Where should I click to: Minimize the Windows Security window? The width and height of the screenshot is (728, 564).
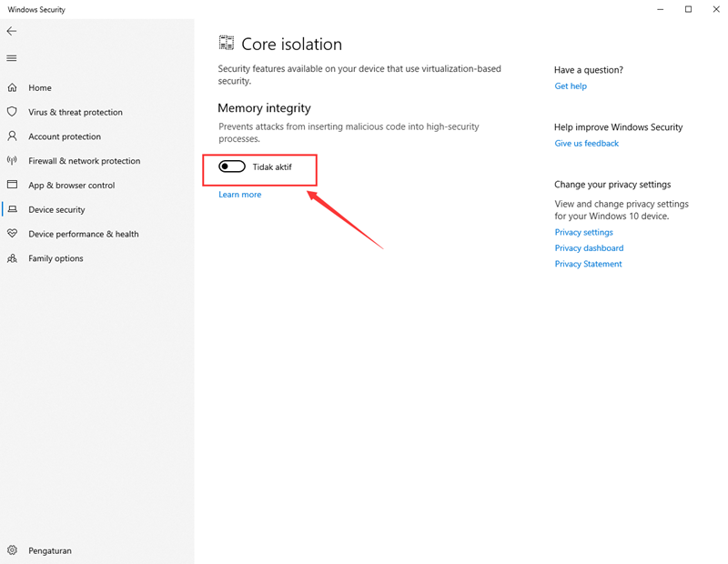tap(661, 9)
